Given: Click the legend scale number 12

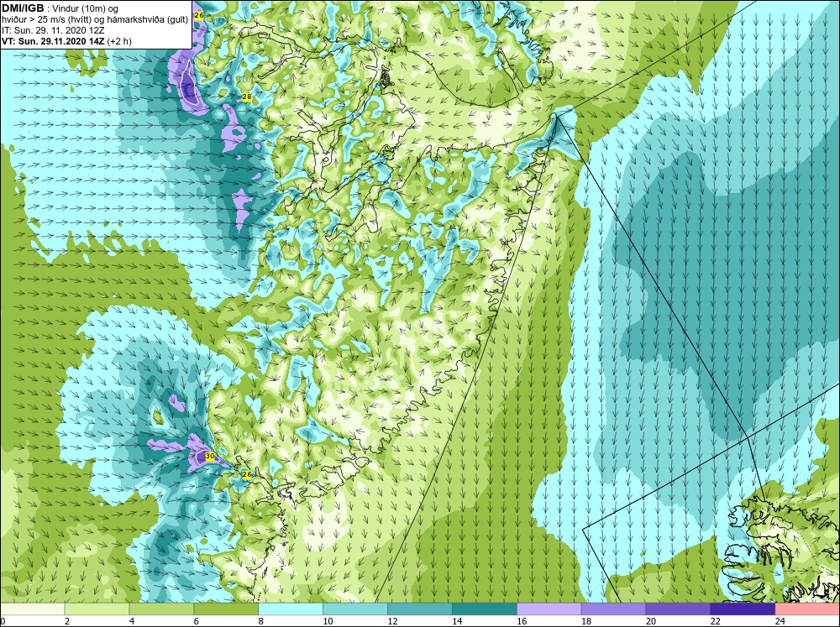Looking at the screenshot, I should pyautogui.click(x=392, y=621).
